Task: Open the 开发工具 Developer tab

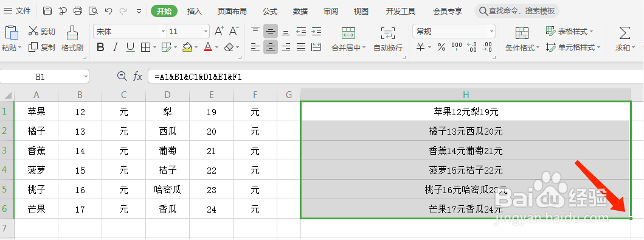Action: (400, 11)
